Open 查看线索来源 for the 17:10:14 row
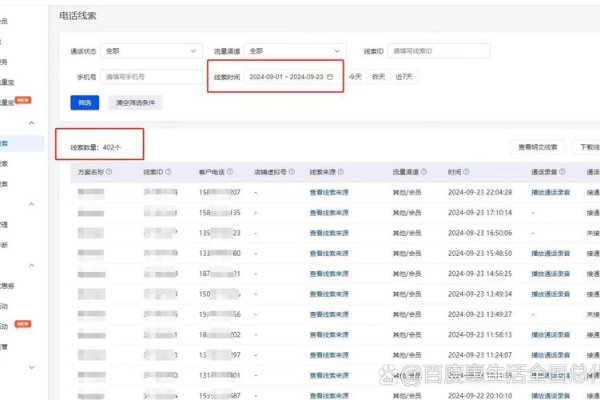The height and width of the screenshot is (400, 600). [x=329, y=212]
